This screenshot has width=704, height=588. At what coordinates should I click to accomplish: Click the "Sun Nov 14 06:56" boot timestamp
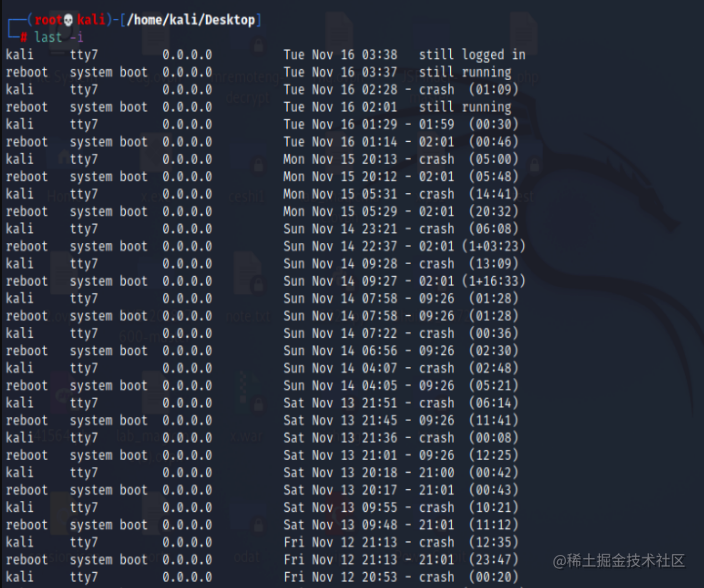click(340, 351)
